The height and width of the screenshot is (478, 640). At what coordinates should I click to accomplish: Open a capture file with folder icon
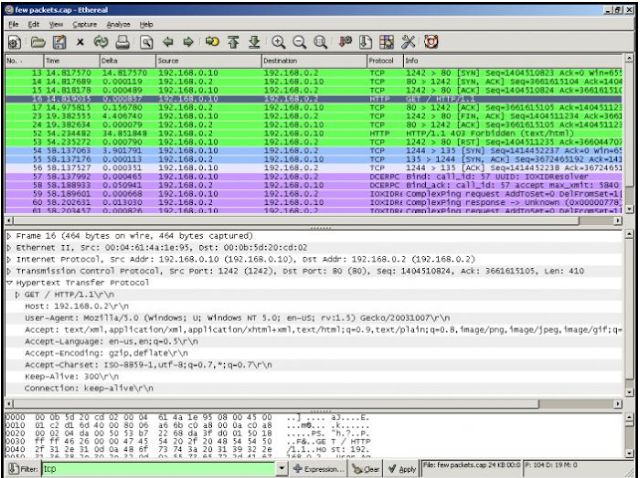click(x=38, y=42)
